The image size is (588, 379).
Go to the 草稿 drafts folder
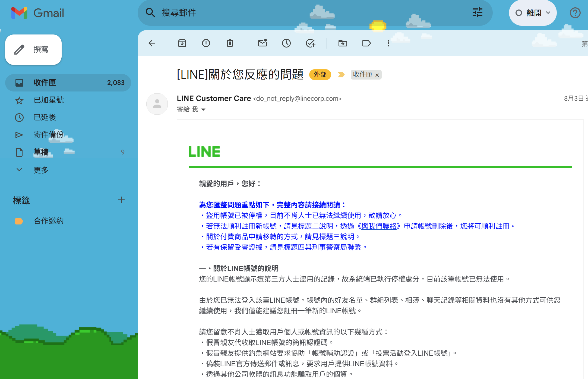41,152
